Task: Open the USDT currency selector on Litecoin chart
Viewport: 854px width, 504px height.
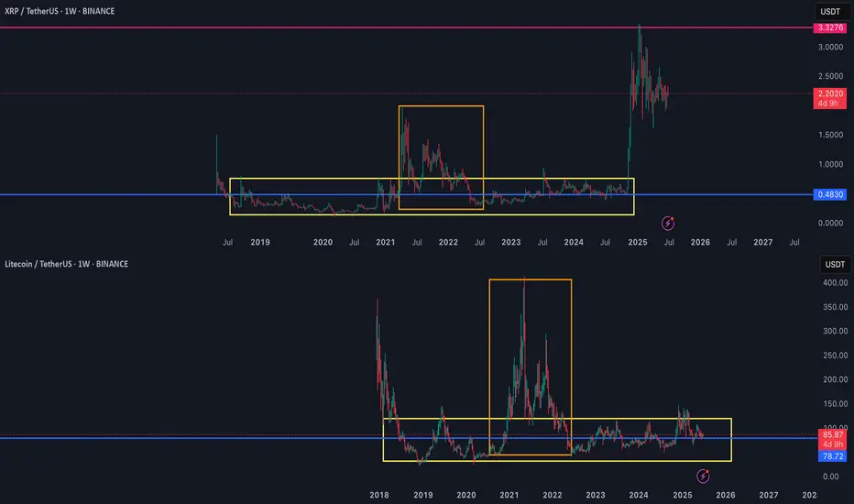Action: [835, 264]
